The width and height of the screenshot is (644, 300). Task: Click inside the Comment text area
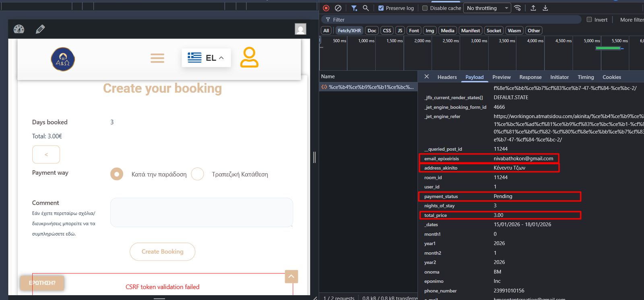pyautogui.click(x=201, y=212)
